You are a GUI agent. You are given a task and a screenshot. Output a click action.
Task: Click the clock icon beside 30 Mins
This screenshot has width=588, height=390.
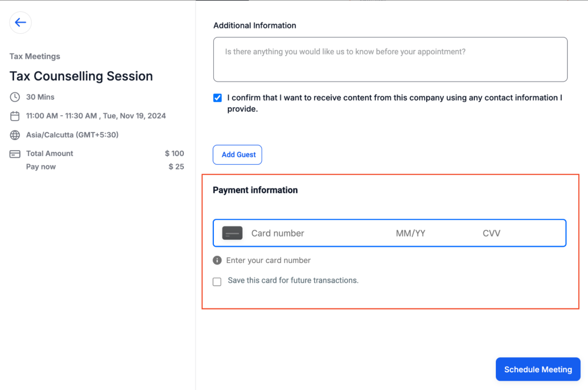pyautogui.click(x=15, y=97)
